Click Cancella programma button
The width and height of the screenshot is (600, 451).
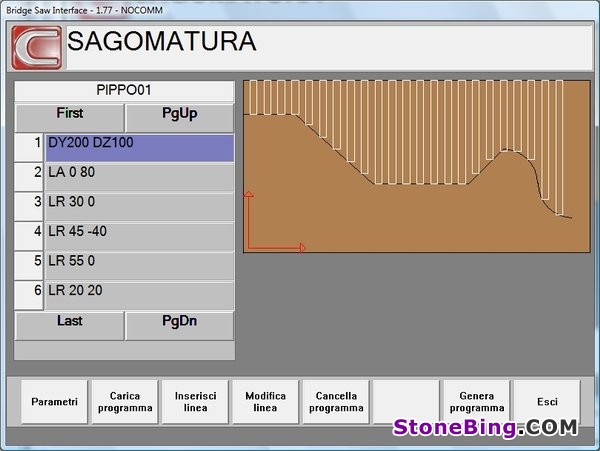tap(336, 402)
